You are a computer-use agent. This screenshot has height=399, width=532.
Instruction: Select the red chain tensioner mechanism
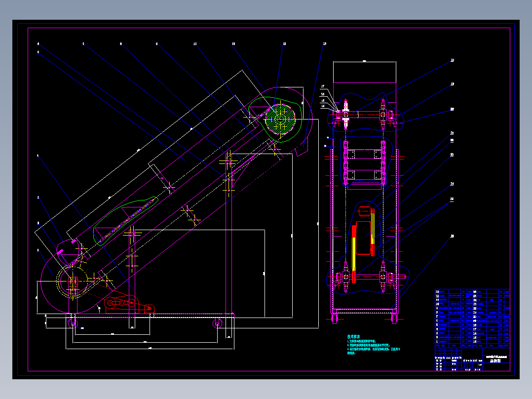(129, 305)
